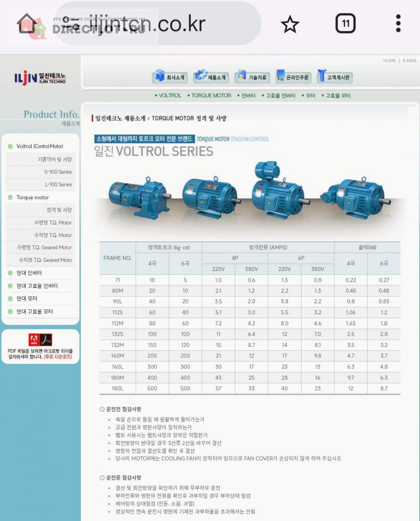Click the 기술자료 technical data icon button
The width and height of the screenshot is (420, 521).
(252, 77)
